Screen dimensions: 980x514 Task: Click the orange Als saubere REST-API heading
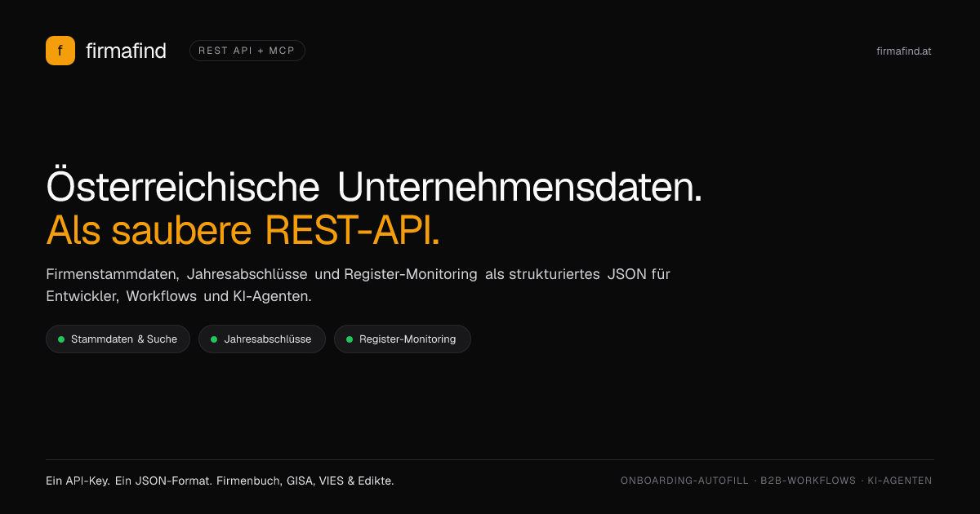(x=243, y=231)
